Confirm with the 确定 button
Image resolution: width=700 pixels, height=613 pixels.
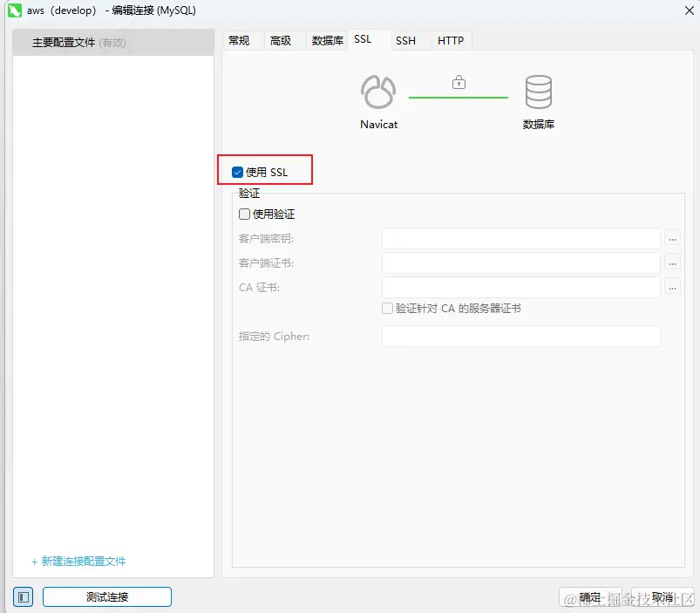coord(590,597)
